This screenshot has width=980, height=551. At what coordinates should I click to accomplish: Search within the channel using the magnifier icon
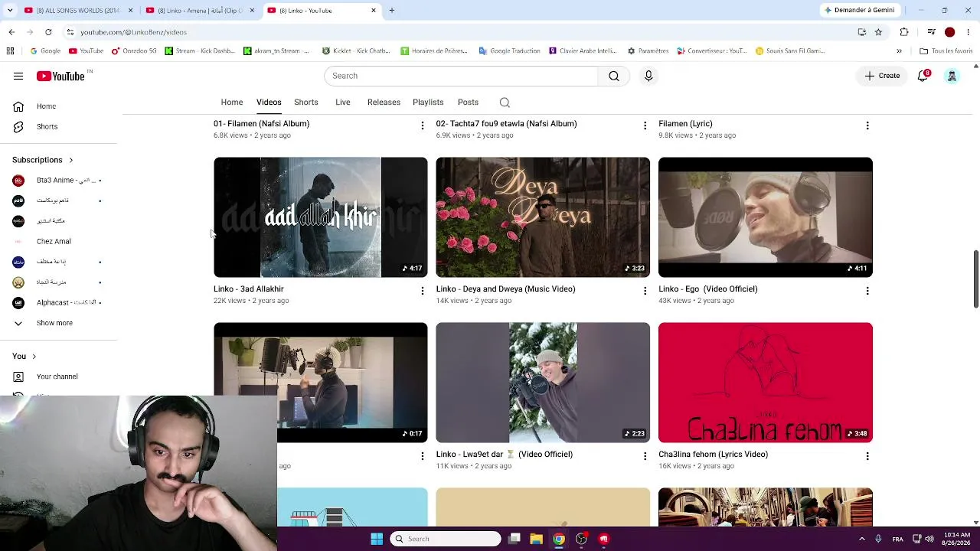pyautogui.click(x=505, y=103)
